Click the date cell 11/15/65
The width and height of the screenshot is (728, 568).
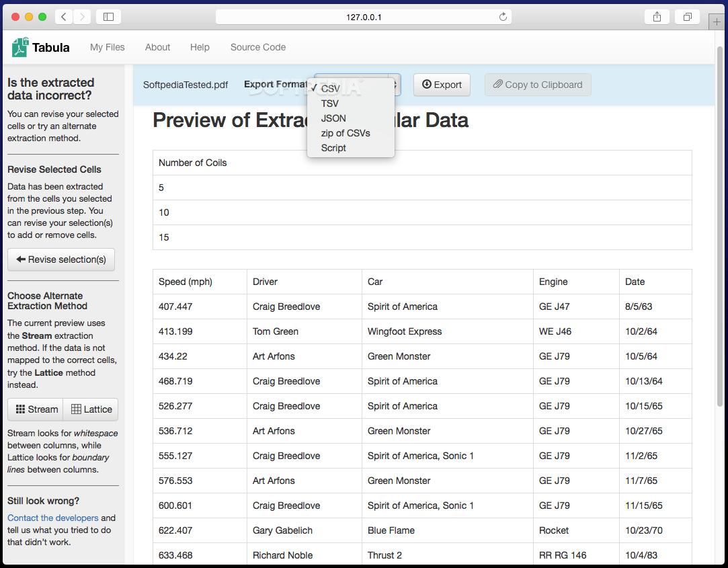click(655, 505)
